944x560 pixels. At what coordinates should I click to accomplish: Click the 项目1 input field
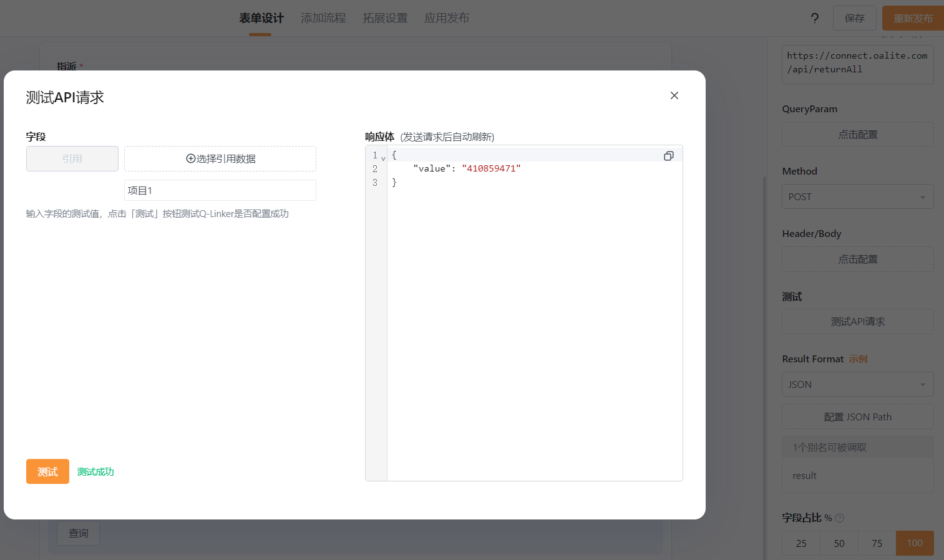click(220, 190)
